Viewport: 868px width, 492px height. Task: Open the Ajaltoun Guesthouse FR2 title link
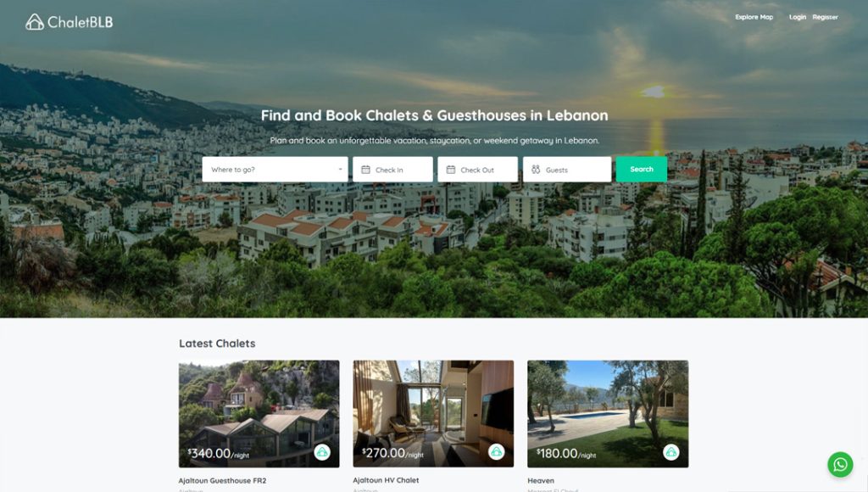point(222,480)
